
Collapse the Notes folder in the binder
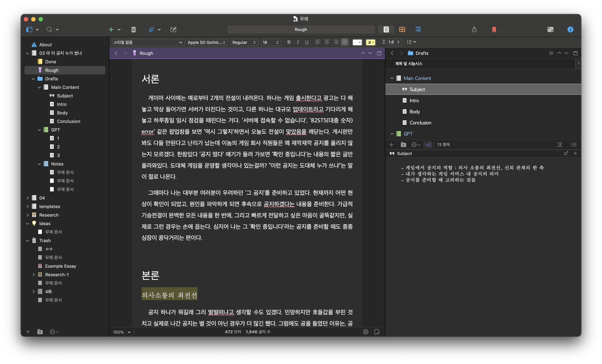click(x=39, y=164)
